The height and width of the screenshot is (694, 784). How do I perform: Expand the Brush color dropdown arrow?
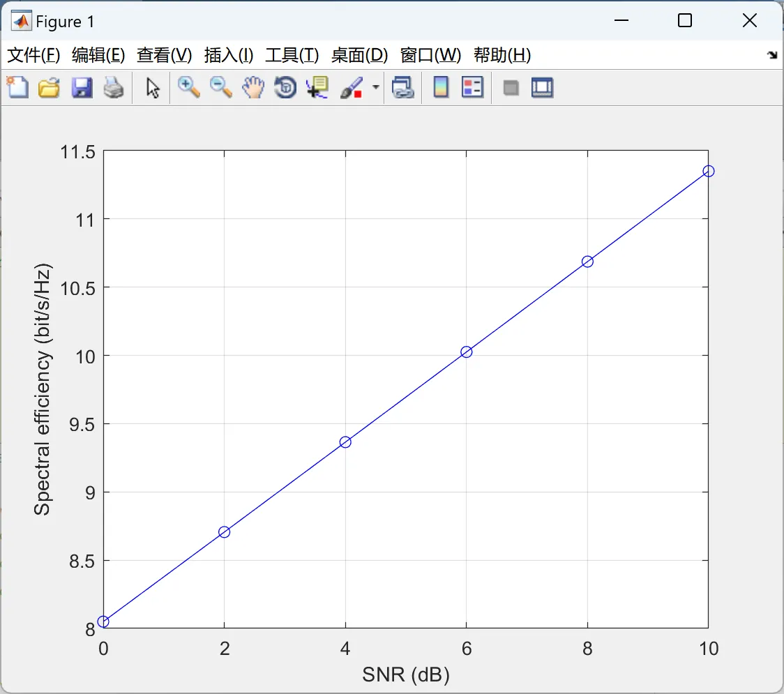(x=375, y=87)
